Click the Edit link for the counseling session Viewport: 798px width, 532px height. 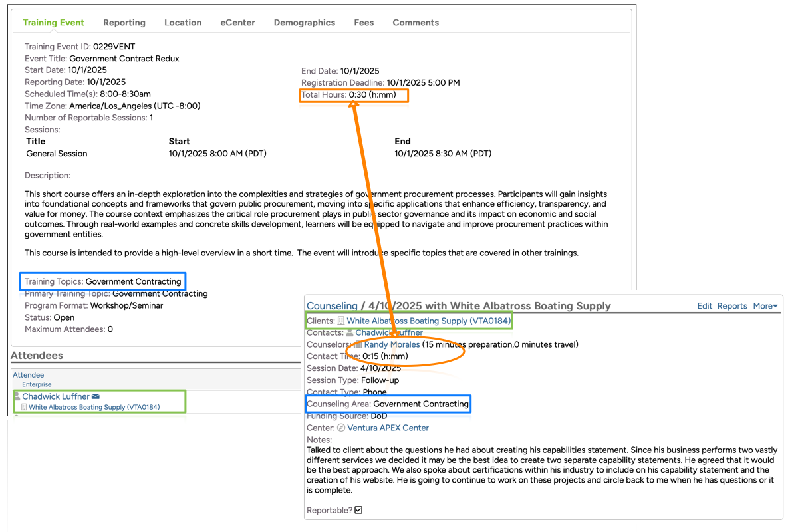tap(704, 306)
